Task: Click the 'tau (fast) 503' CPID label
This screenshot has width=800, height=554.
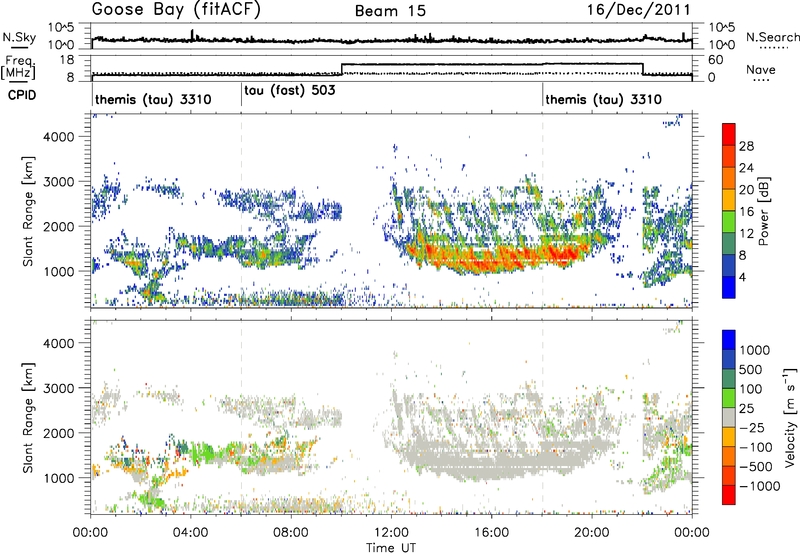Action: pos(290,91)
